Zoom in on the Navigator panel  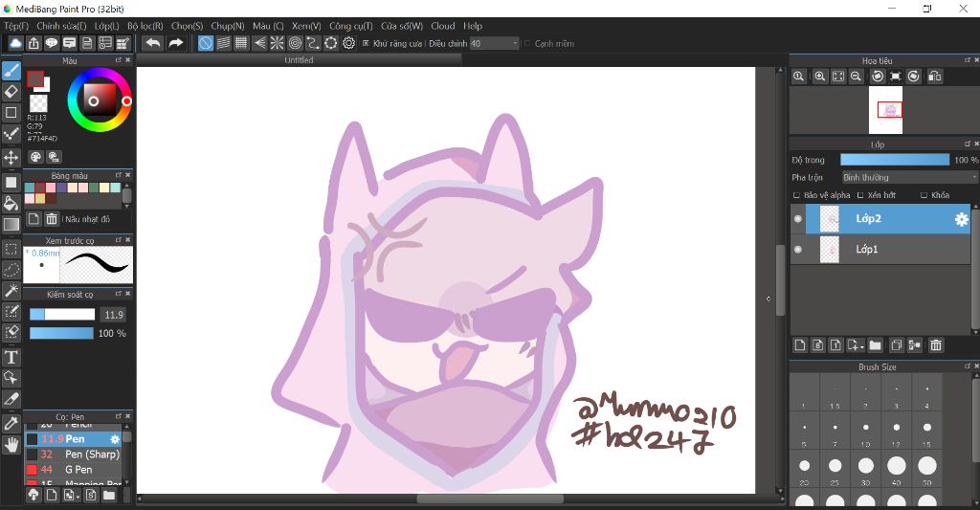coord(819,77)
